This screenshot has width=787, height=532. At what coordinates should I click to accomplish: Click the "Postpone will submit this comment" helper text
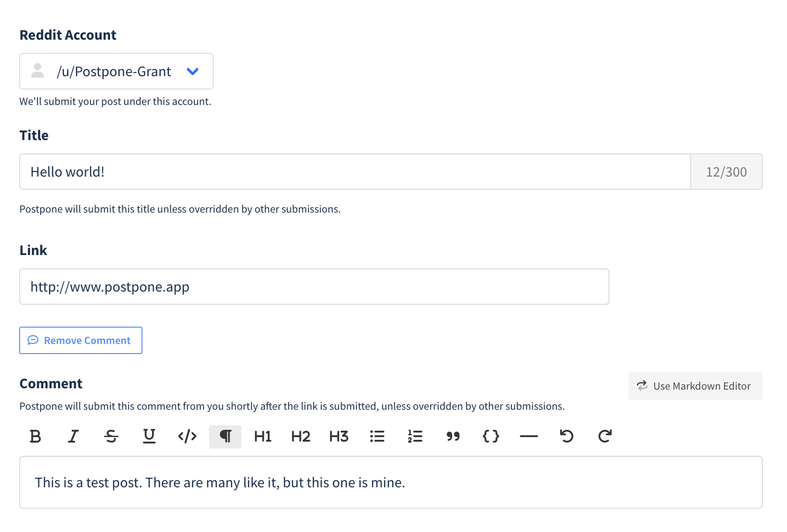(x=292, y=406)
